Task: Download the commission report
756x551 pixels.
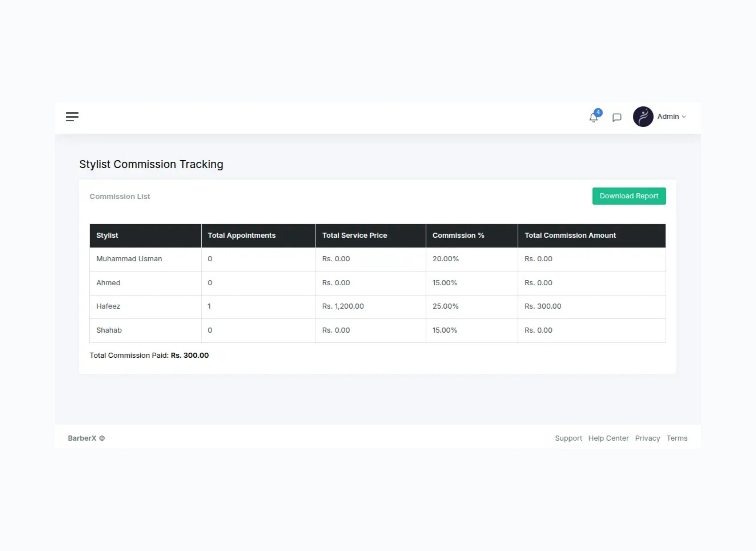Action: tap(629, 196)
